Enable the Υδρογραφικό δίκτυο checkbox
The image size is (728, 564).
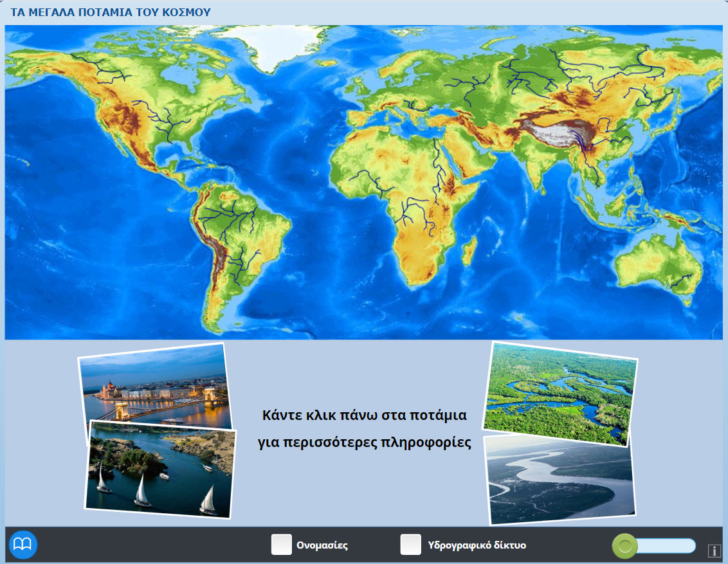coord(410,545)
